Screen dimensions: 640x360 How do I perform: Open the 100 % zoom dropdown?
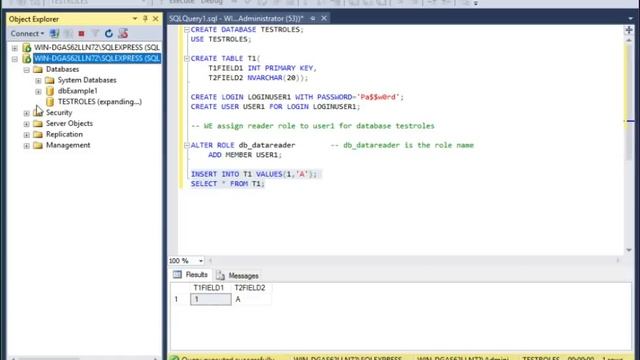point(200,260)
